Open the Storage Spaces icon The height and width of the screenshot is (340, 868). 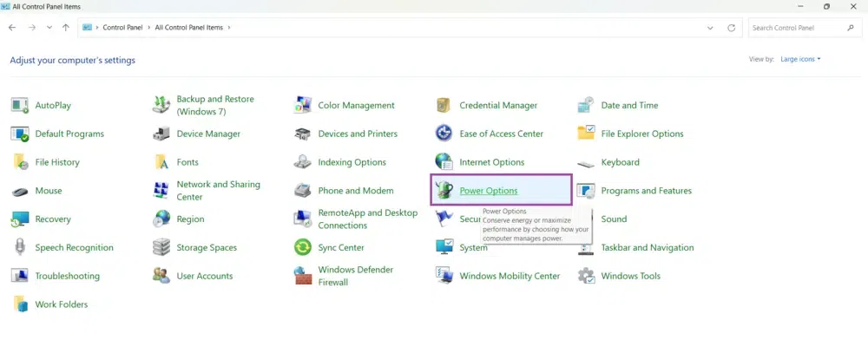coord(161,247)
